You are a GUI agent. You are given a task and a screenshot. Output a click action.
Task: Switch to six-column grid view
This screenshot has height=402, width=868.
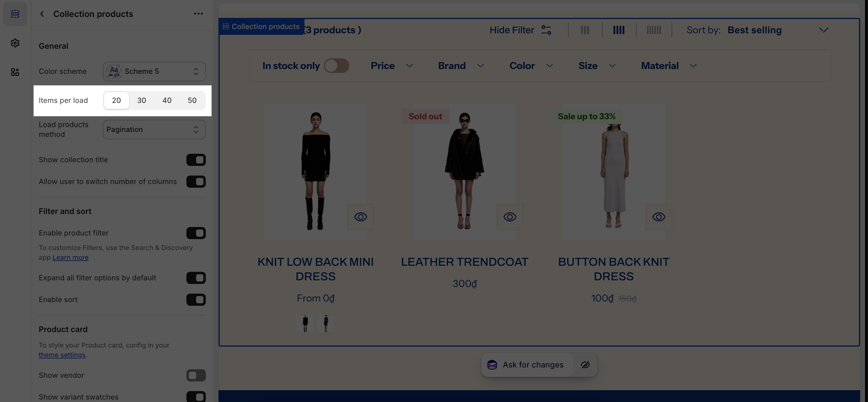pos(654,30)
